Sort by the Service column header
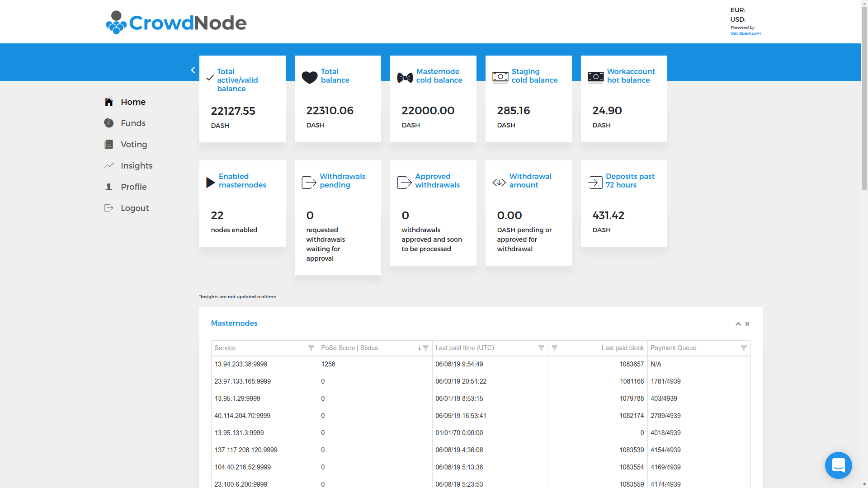This screenshot has height=488, width=868. point(225,348)
